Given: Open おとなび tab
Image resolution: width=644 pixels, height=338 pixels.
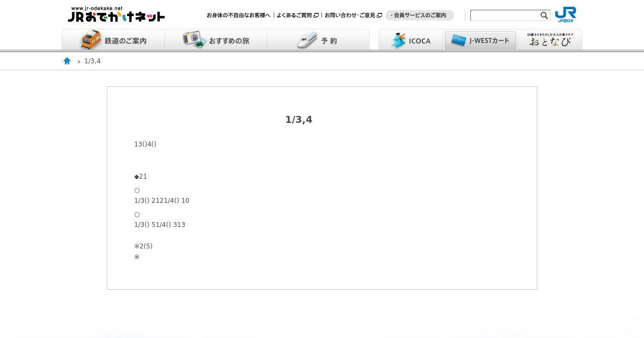Looking at the screenshot, I should 550,40.
